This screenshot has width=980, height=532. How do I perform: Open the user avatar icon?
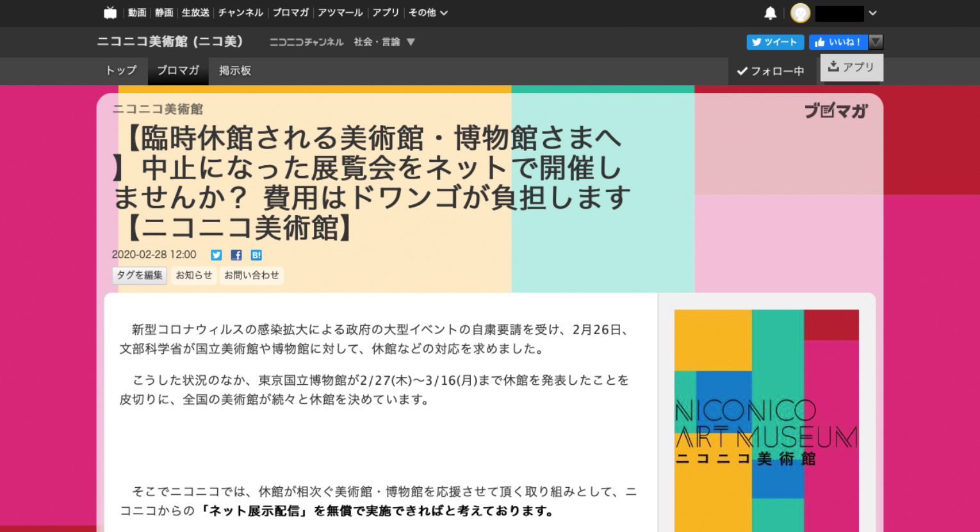pos(800,13)
